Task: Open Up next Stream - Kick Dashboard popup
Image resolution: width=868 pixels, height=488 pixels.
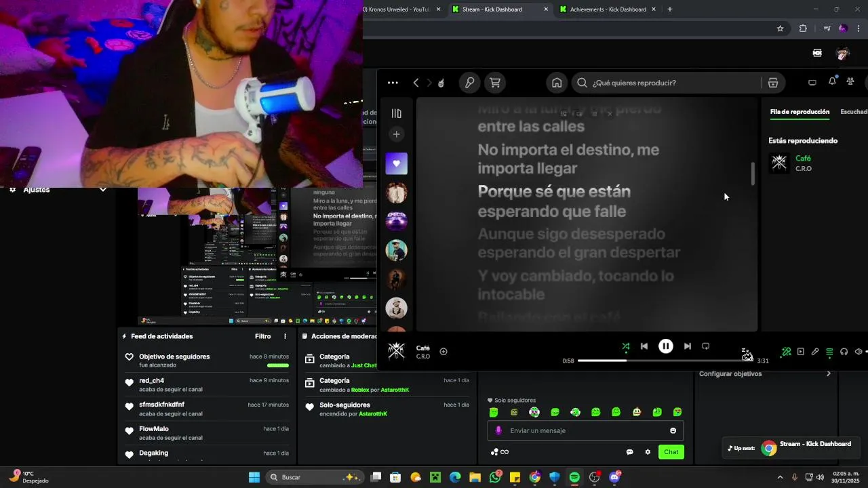Action: pyautogui.click(x=791, y=448)
